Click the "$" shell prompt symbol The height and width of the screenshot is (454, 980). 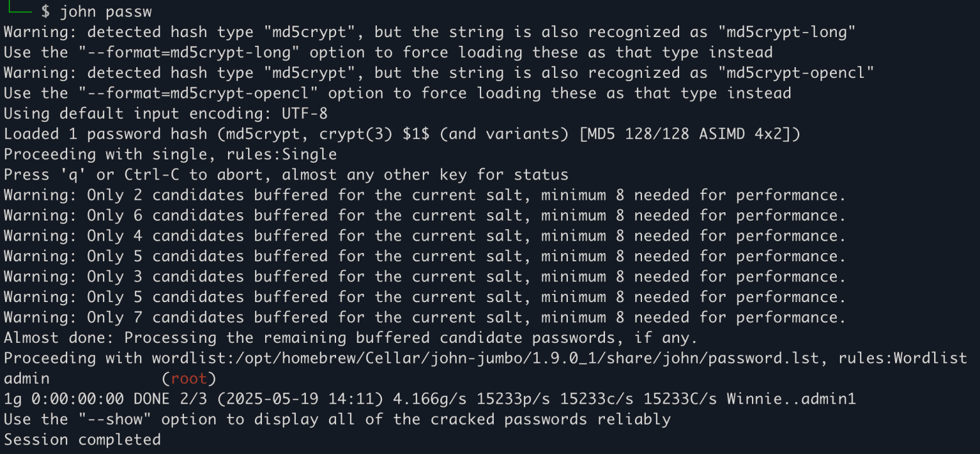pos(45,11)
